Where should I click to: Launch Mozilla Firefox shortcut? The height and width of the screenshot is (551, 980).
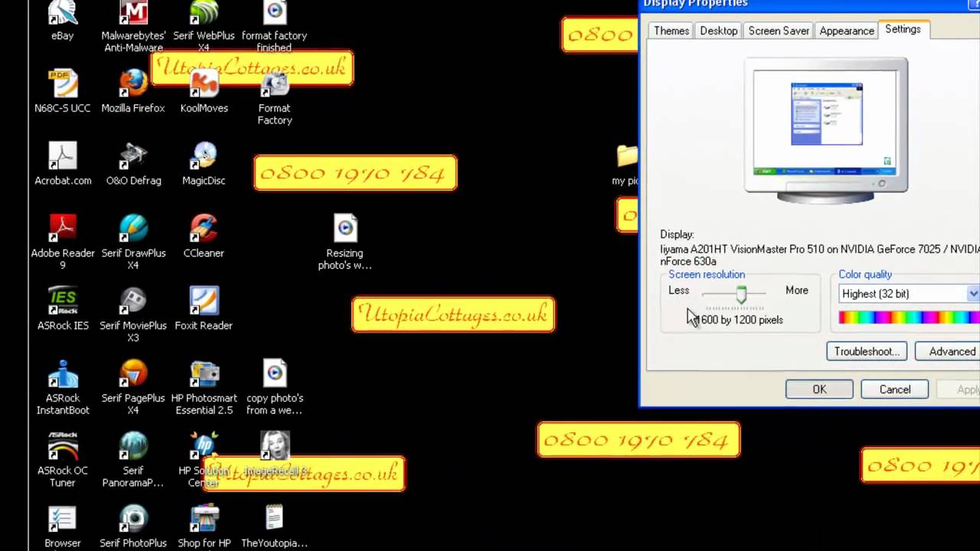(133, 91)
